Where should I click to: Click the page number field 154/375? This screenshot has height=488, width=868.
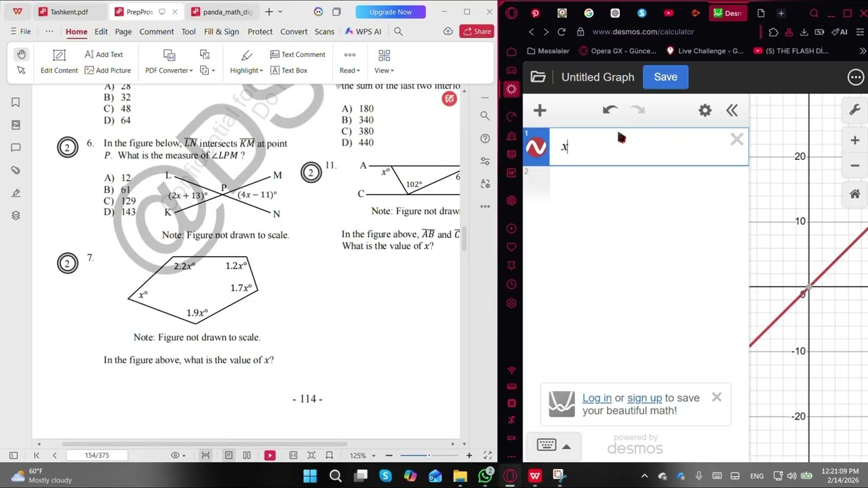coord(97,455)
